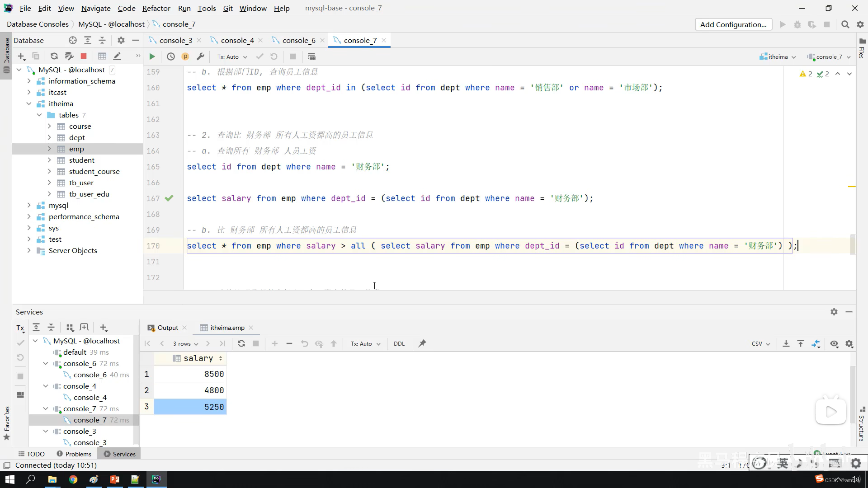Stop the red deactivate icon in Database panel

click(84, 56)
